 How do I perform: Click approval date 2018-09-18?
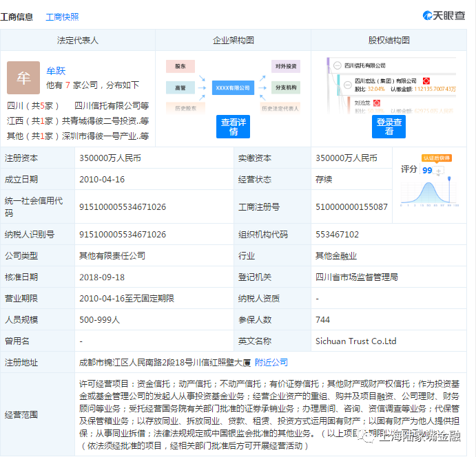coord(102,277)
